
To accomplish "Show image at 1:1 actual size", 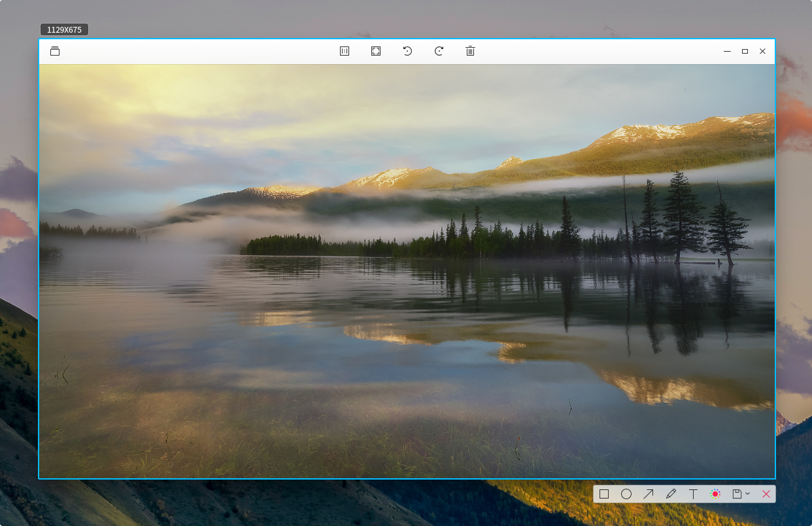I will 345,51.
